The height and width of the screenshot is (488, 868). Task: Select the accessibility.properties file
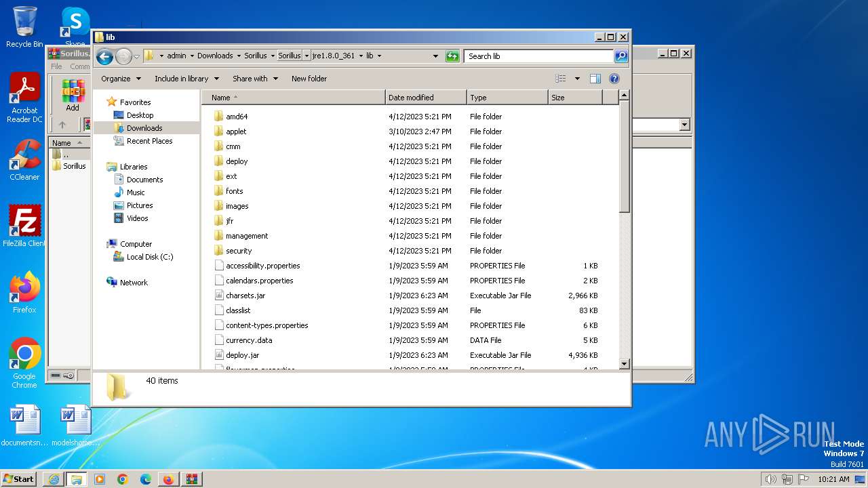[262, 266]
